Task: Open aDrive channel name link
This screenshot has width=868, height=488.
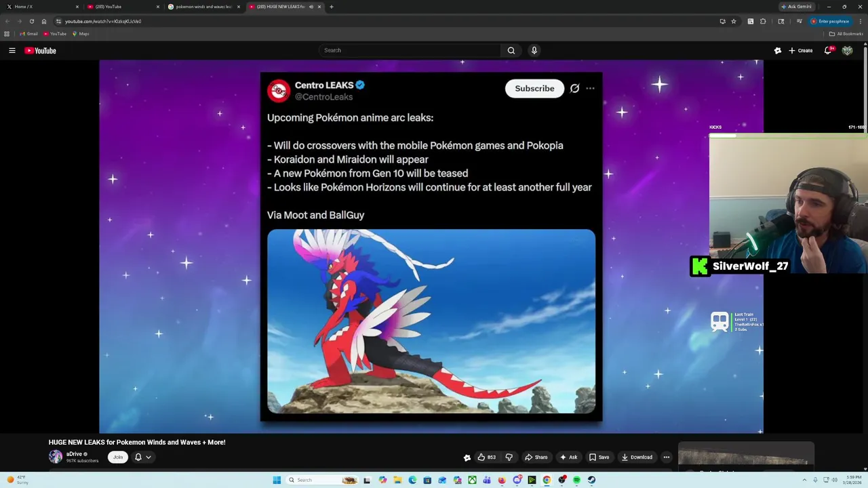Action: [74, 454]
